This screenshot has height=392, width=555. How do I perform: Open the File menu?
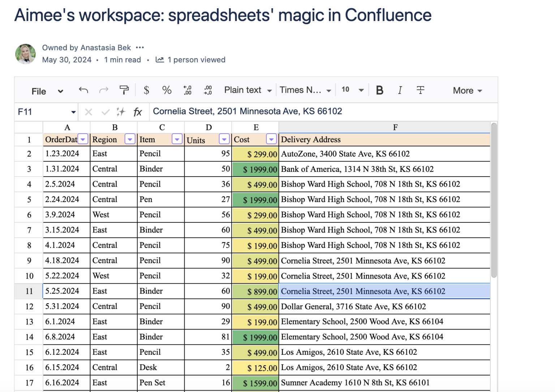pos(47,91)
